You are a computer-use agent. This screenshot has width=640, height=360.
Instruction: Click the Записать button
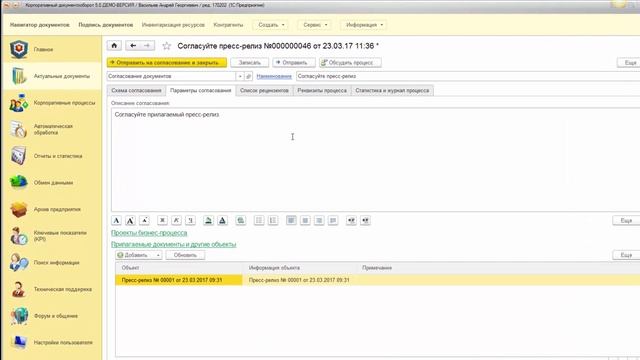[249, 63]
